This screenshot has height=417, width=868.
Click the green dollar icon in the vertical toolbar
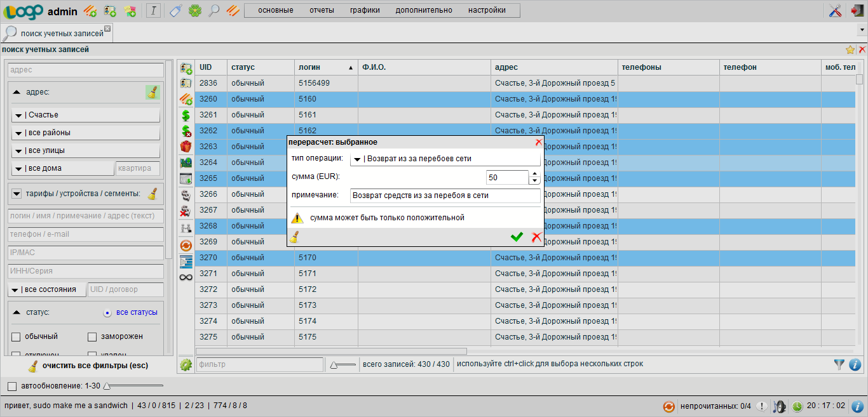point(186,115)
